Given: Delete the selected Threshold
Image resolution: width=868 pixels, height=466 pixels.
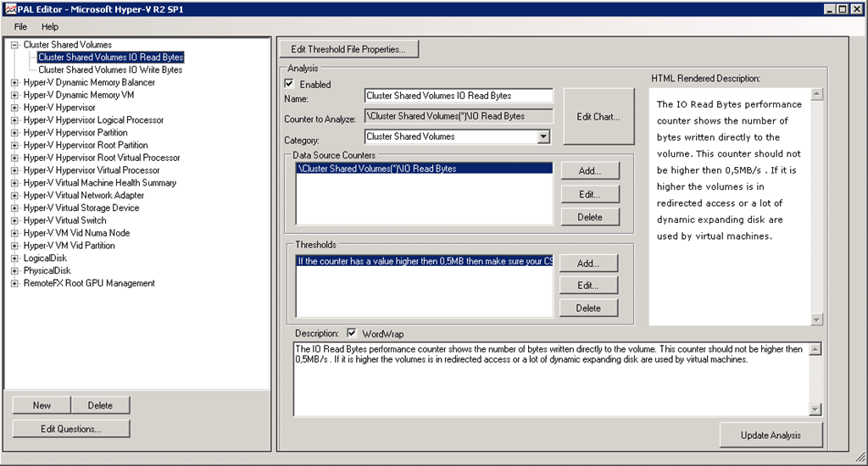Looking at the screenshot, I should (x=588, y=308).
